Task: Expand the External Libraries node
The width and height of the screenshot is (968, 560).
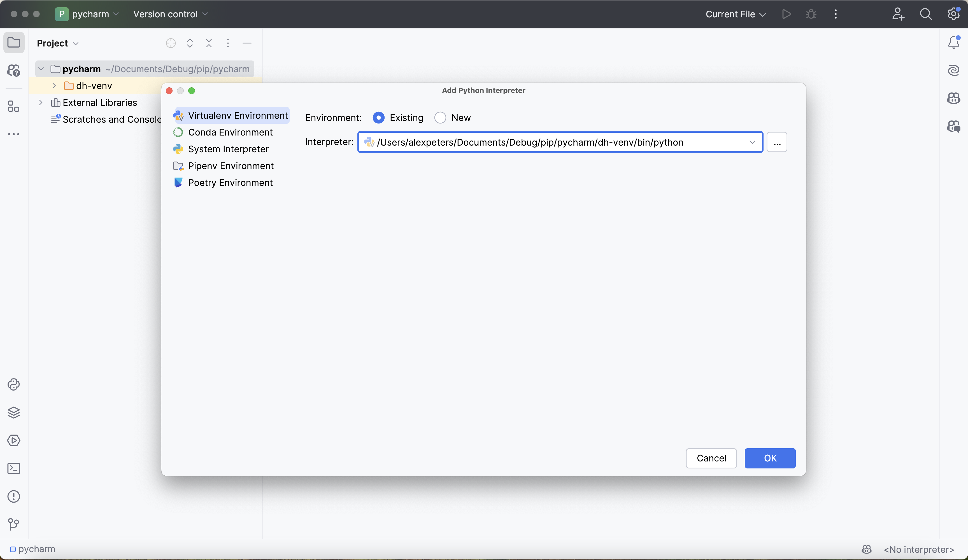Action: click(41, 102)
